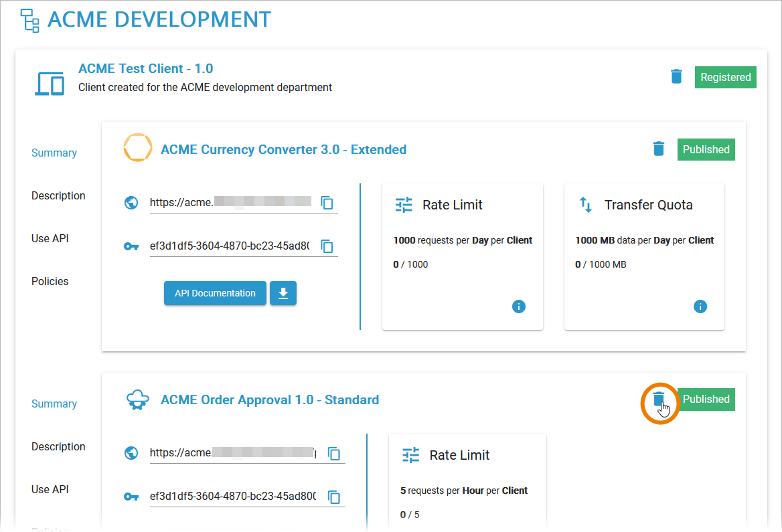Open ACME Order Approval 1.0 title link

point(269,400)
